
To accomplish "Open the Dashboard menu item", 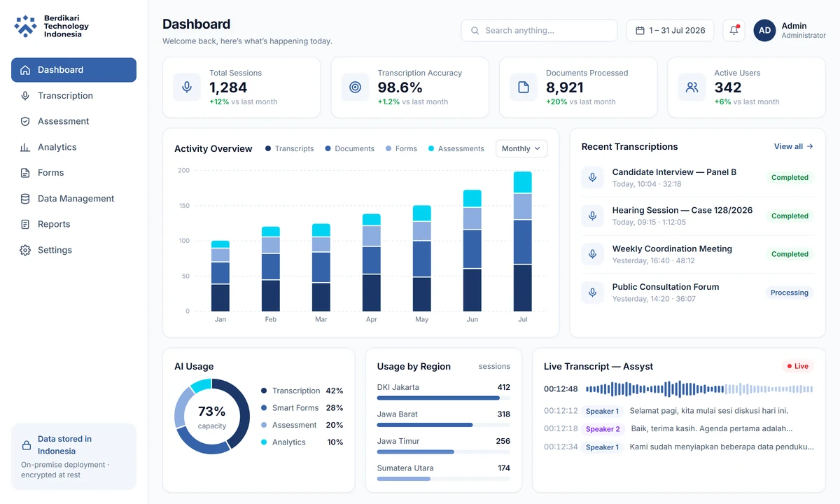I will pyautogui.click(x=73, y=70).
